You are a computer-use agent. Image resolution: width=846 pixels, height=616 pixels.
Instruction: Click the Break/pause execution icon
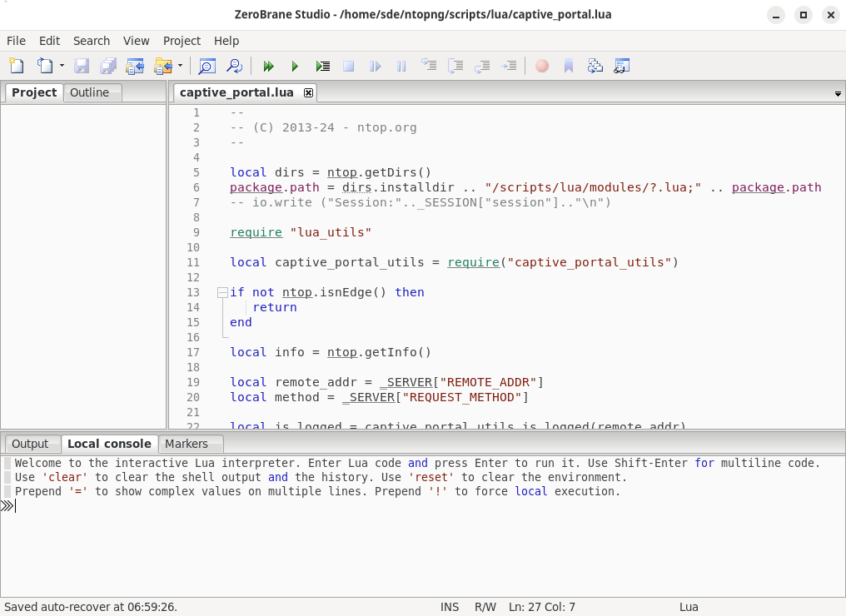click(x=401, y=66)
